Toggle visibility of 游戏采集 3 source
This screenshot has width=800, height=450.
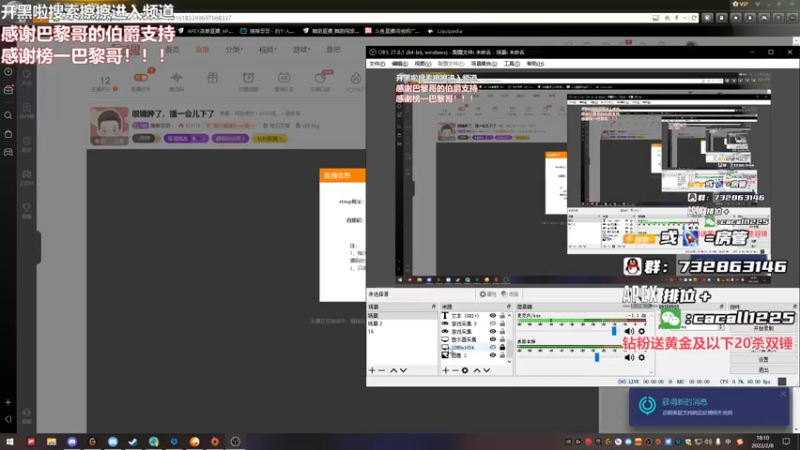(x=493, y=323)
